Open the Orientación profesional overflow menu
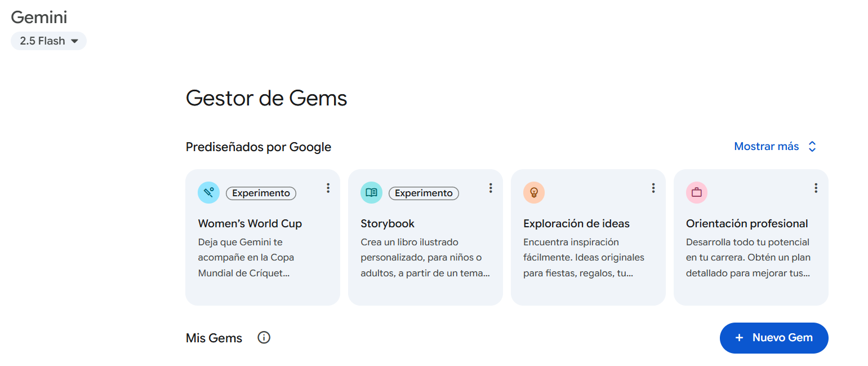The width and height of the screenshot is (868, 366). 816,188
